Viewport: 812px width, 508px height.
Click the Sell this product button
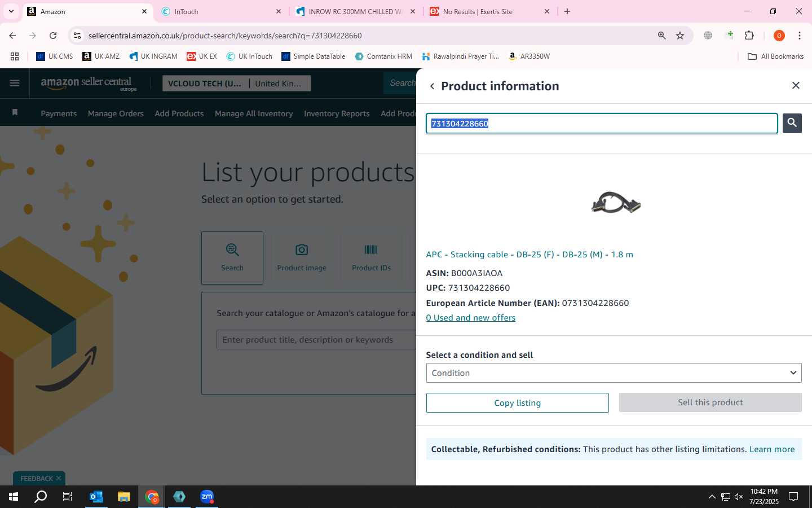[x=710, y=402]
